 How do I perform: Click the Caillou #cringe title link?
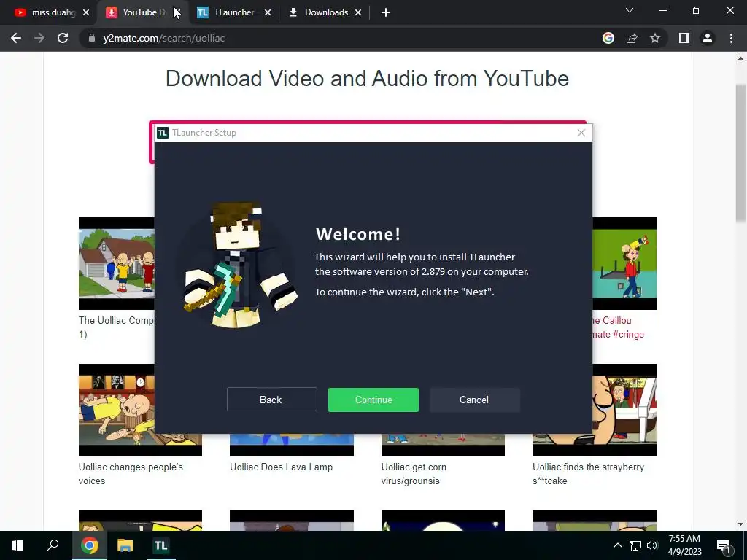point(618,327)
